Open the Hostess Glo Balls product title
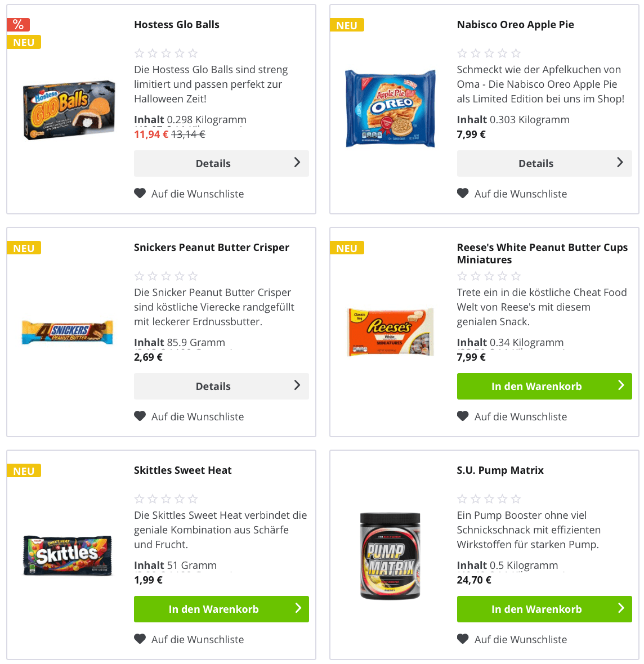This screenshot has height=664, width=644. click(177, 25)
